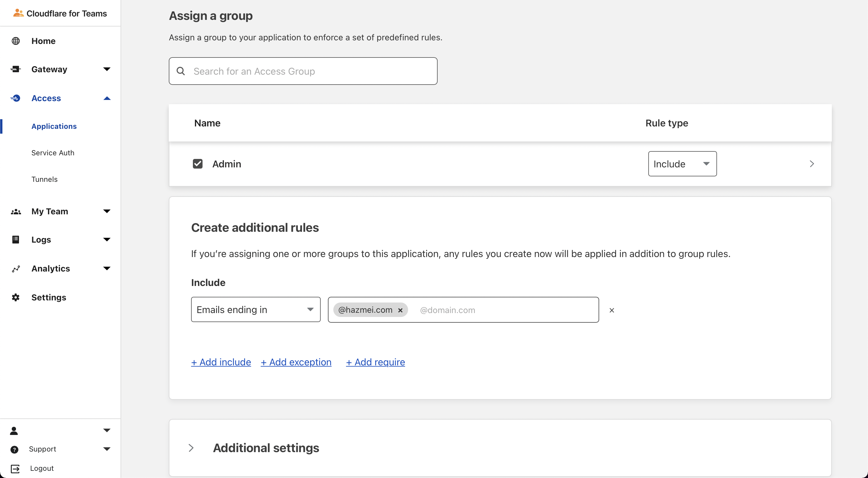Image resolution: width=868 pixels, height=478 pixels.
Task: Click the Home globe icon
Action: point(15,41)
